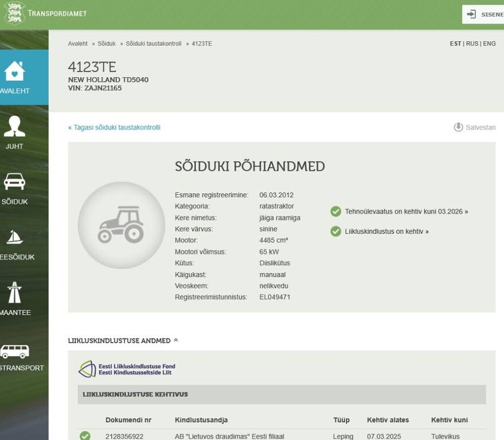This screenshot has height=440, width=504.
Task: Click the 4123TE registration plate heading
Action: 92,67
